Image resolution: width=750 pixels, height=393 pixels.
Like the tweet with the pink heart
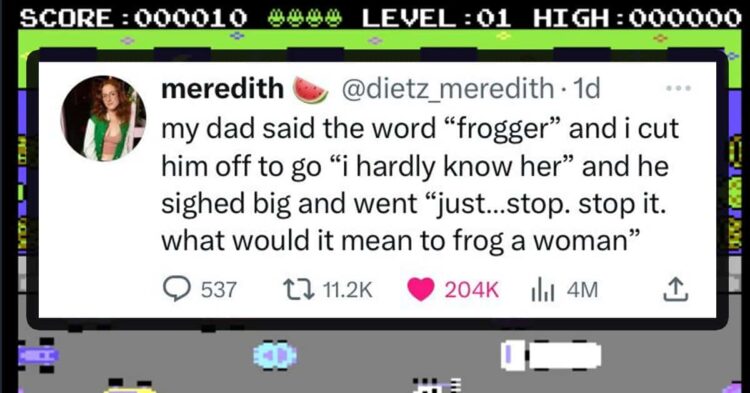coord(420,290)
